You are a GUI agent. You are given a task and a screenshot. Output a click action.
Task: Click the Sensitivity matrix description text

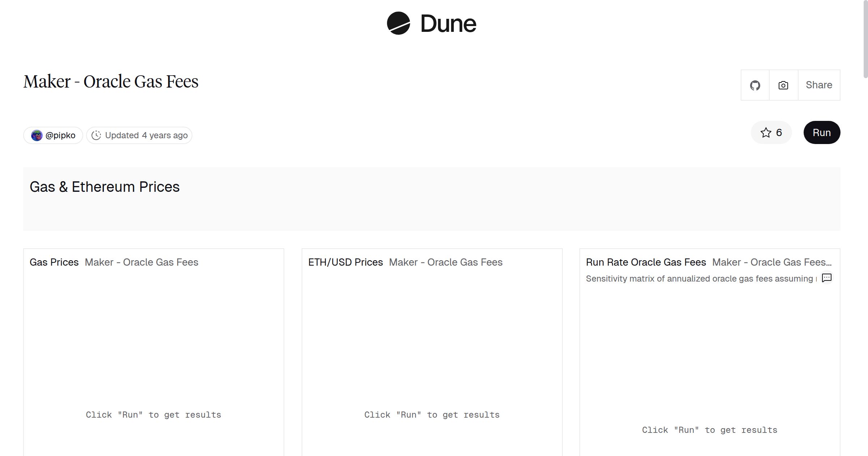(x=699, y=279)
